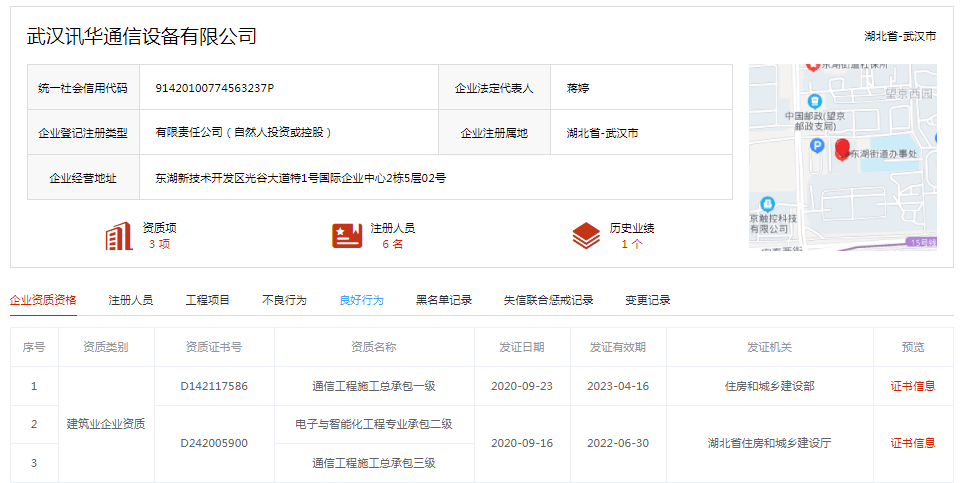Viewport: 964px width, 483px height.
Task: Click the 历史业绩 stacked layers icon
Action: 586,236
